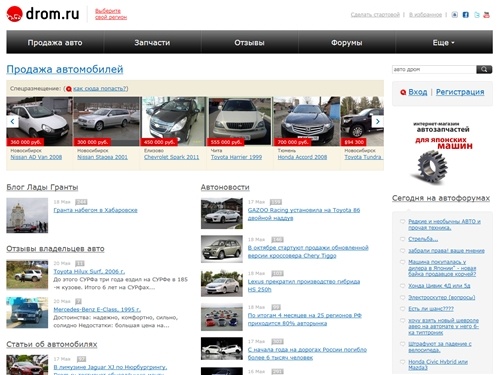Open the Nissan AD Van 2008 photo
Screen dimensions: 500x375
point(39,121)
